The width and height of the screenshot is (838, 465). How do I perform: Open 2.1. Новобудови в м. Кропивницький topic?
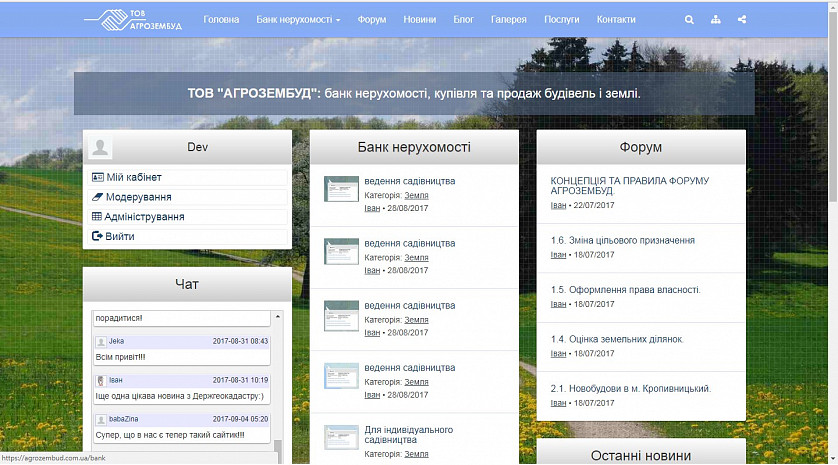tap(631, 389)
